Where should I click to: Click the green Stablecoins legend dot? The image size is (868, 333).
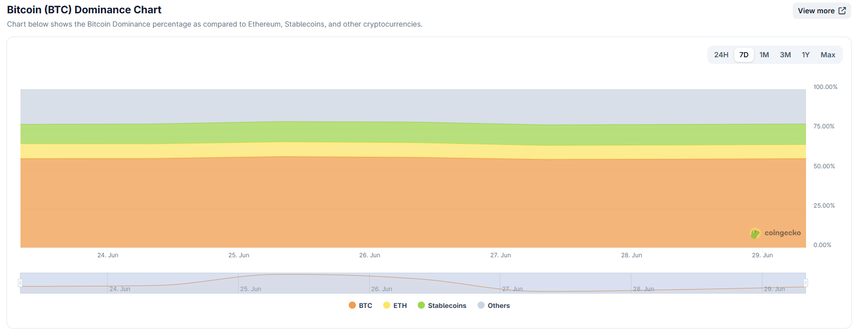tap(421, 305)
